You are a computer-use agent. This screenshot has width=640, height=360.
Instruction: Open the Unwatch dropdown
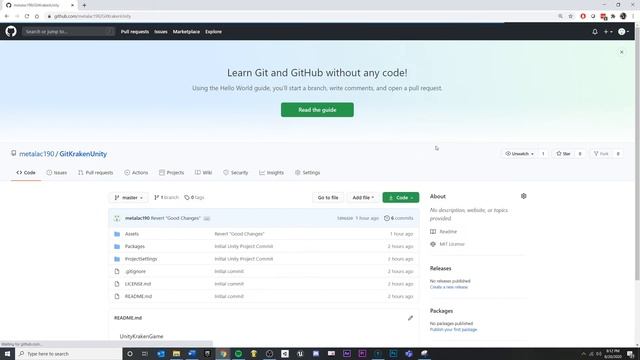coord(520,154)
